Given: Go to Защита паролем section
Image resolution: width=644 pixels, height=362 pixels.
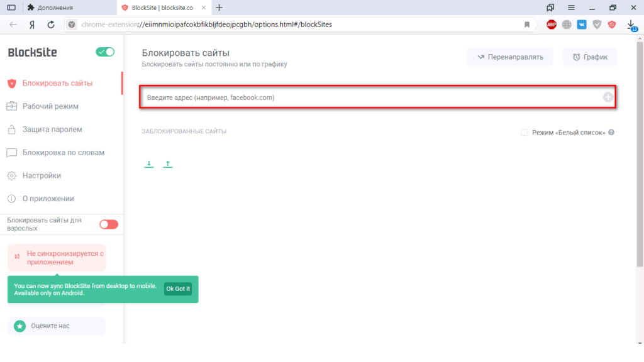Looking at the screenshot, I should pos(52,129).
